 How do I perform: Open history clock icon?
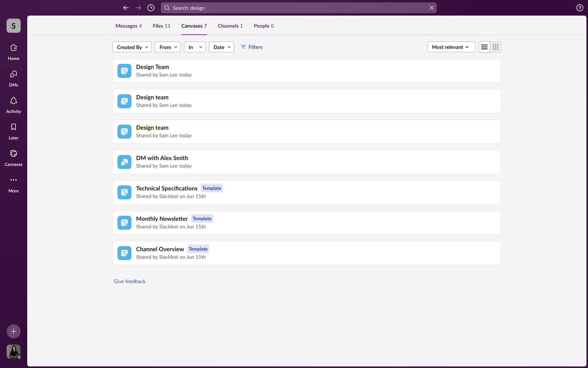click(151, 8)
